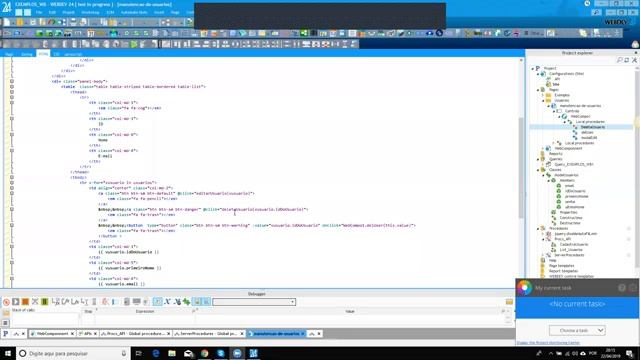Click the new document icon in top toolbar

(7, 22)
